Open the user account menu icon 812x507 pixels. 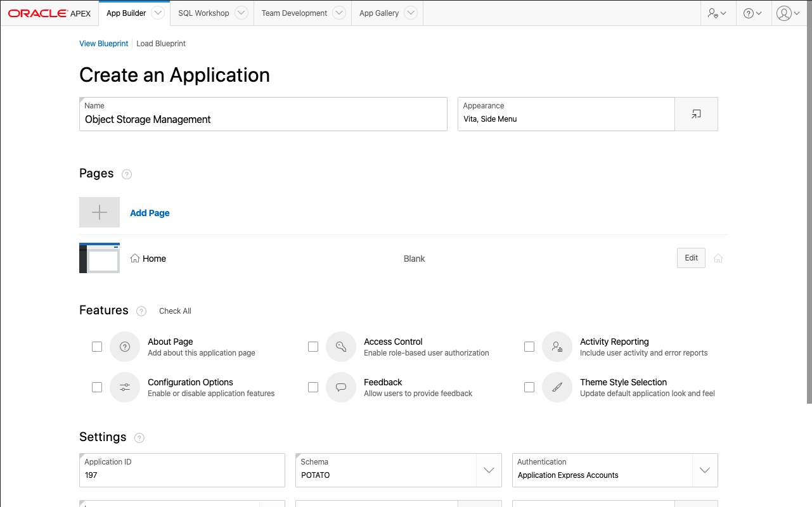click(x=788, y=13)
